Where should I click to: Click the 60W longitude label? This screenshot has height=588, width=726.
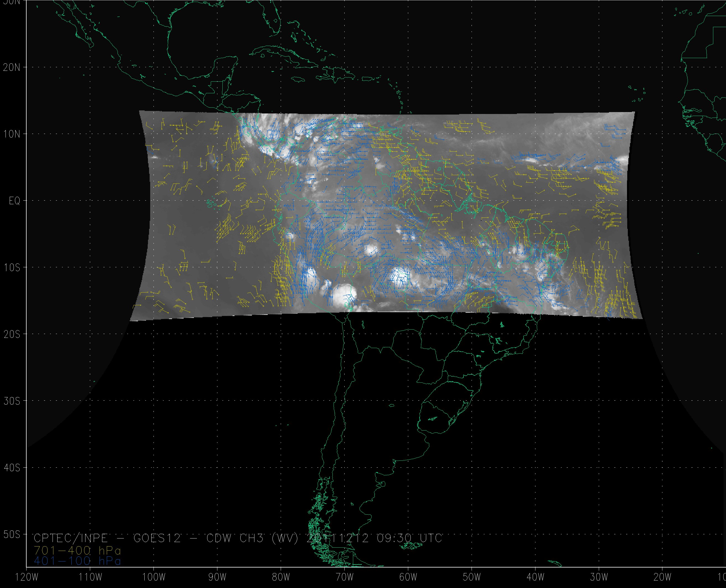tap(408, 577)
